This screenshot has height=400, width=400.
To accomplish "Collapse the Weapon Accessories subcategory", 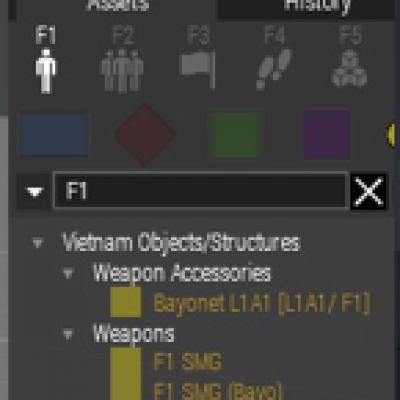I will click(x=68, y=273).
